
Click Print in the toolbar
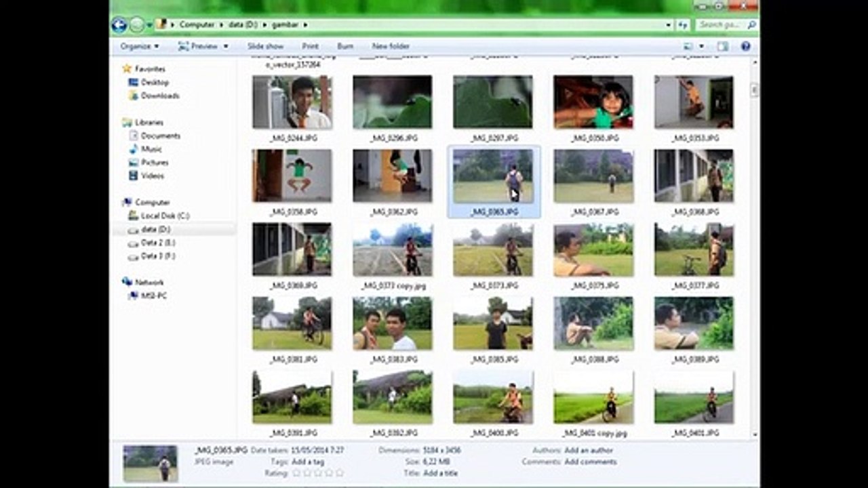click(310, 46)
